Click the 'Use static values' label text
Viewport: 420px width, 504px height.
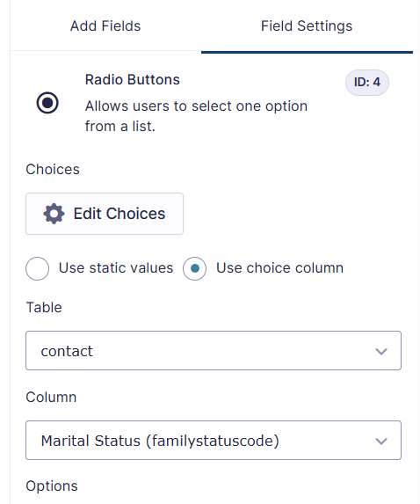[x=116, y=268]
